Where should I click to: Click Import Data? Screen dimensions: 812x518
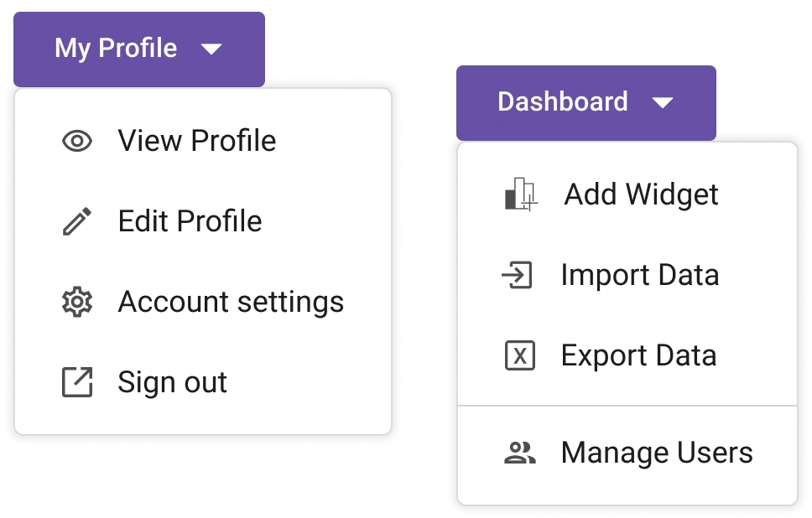click(640, 274)
